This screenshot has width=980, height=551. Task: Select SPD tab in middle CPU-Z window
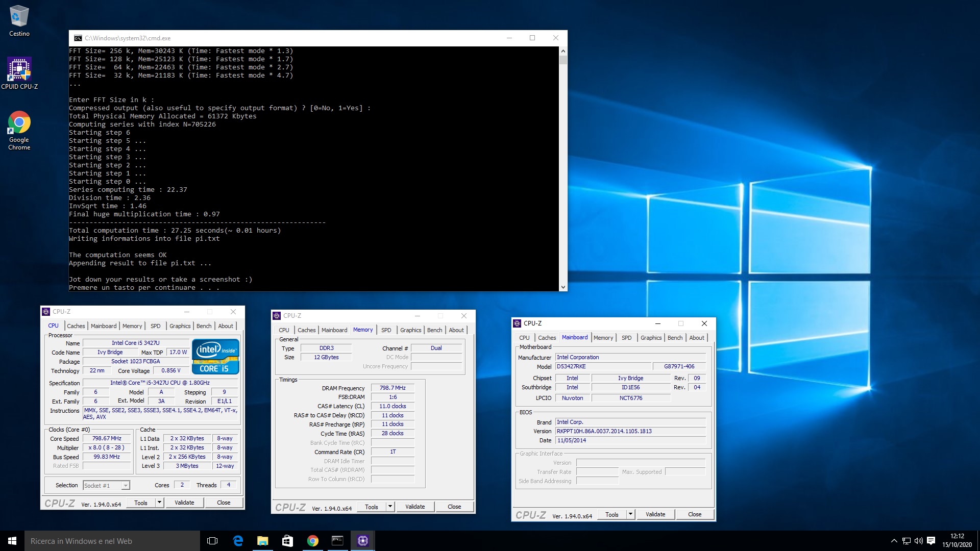pos(386,330)
